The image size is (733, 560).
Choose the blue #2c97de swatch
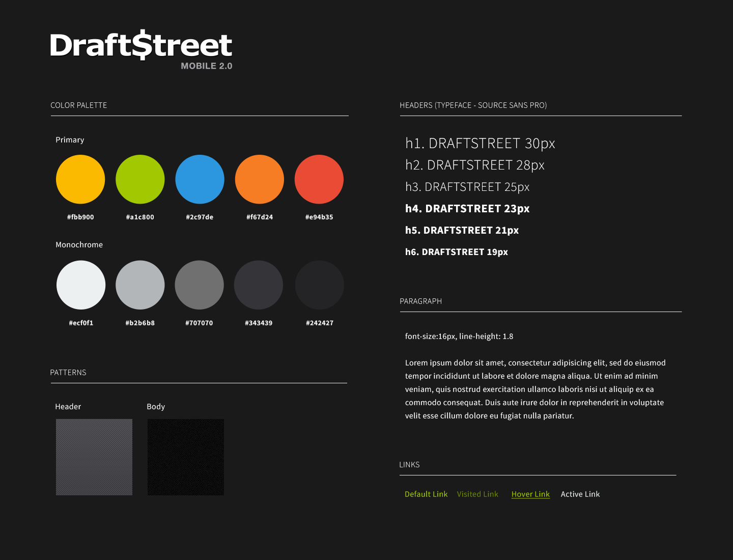coord(200,179)
